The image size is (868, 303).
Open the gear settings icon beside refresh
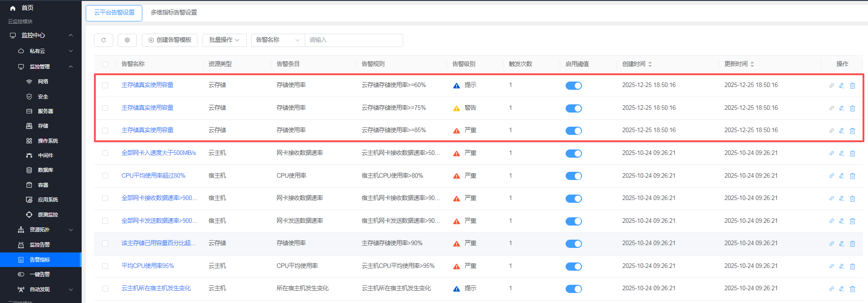pyautogui.click(x=127, y=40)
